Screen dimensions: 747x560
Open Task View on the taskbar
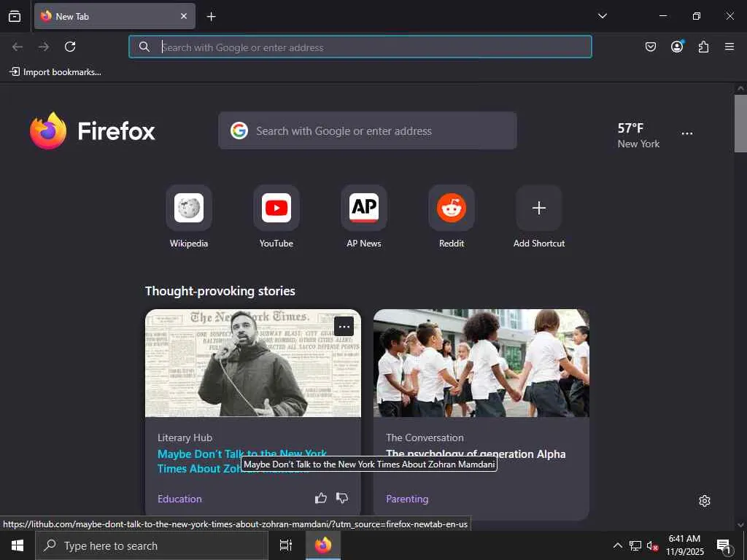285,545
